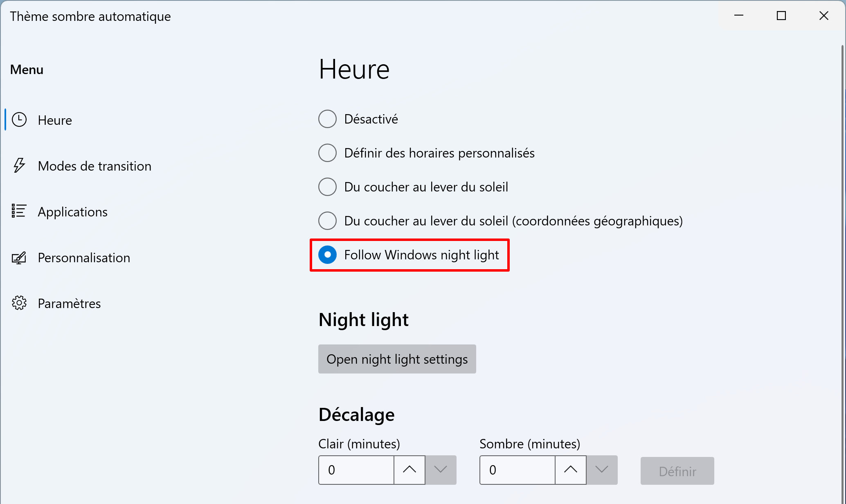Click the Définir offset button
This screenshot has width=846, height=504.
677,471
